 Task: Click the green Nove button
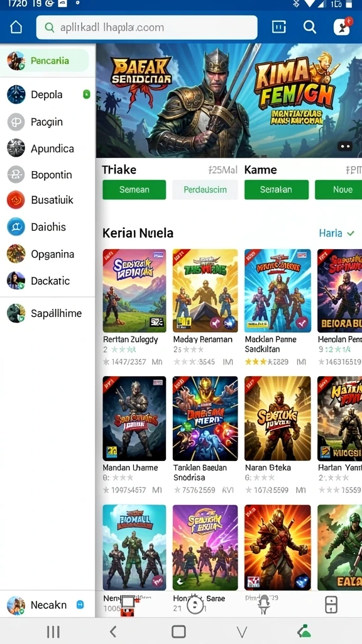338,190
